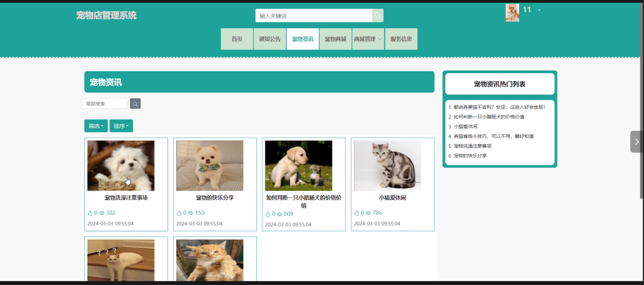Click the white cat with question marks thumbnail
The width and height of the screenshot is (644, 285).
click(121, 260)
